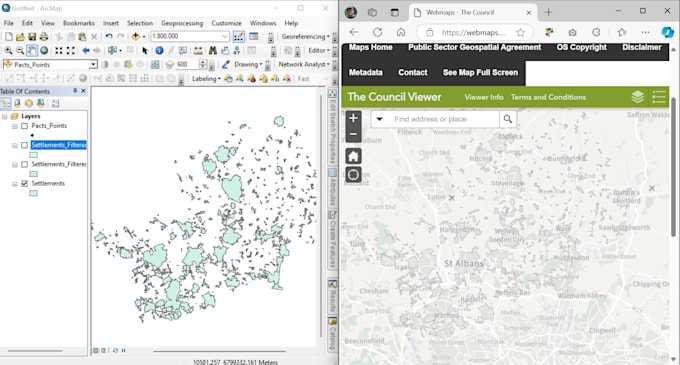The image size is (680, 365).
Task: Open the Selection menu
Action: (x=140, y=23)
